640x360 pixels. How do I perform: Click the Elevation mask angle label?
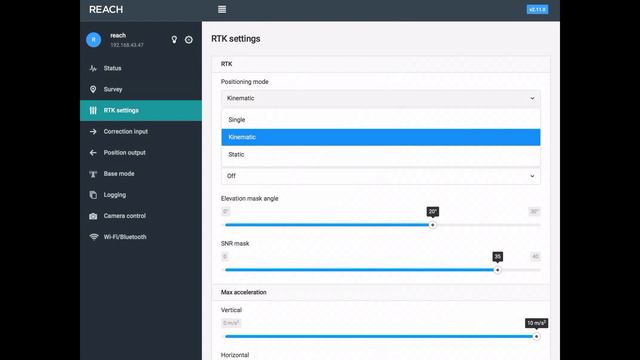pyautogui.click(x=249, y=198)
